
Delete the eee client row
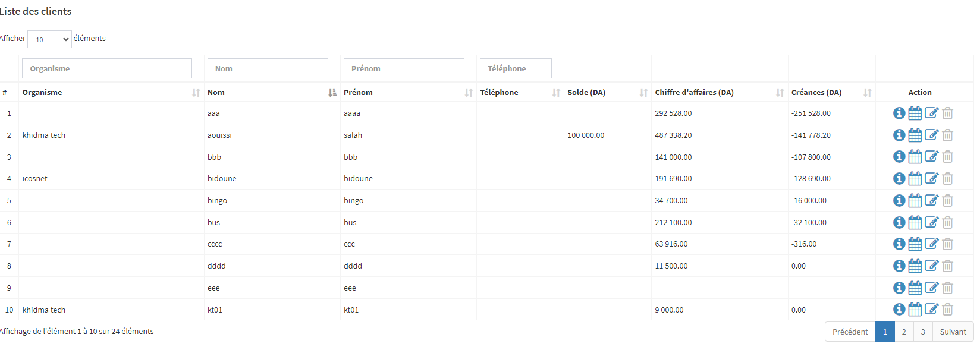pyautogui.click(x=948, y=288)
